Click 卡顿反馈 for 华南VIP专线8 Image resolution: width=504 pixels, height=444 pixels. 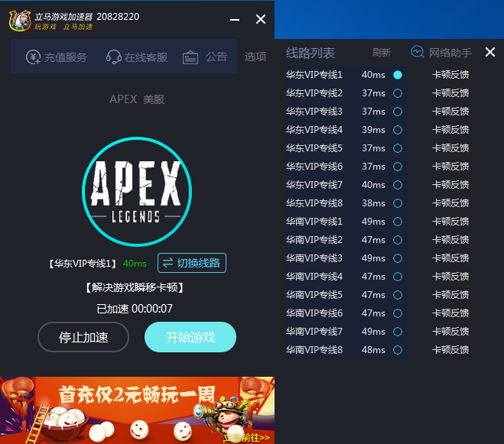450,349
